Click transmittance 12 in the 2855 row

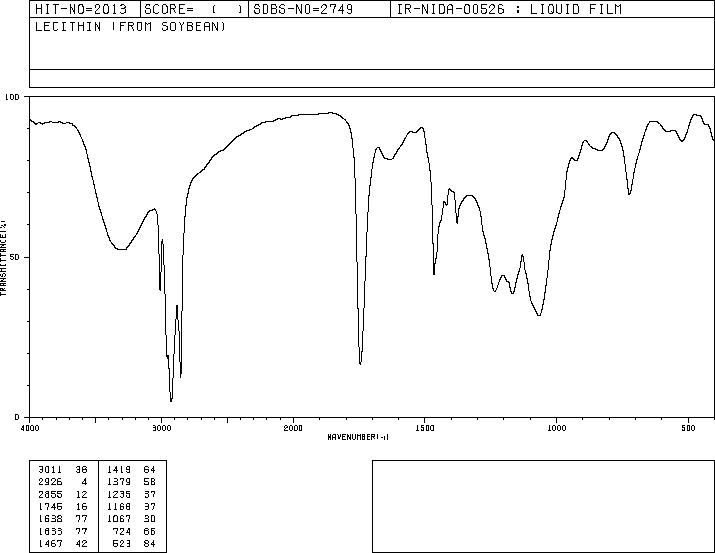pos(81,494)
